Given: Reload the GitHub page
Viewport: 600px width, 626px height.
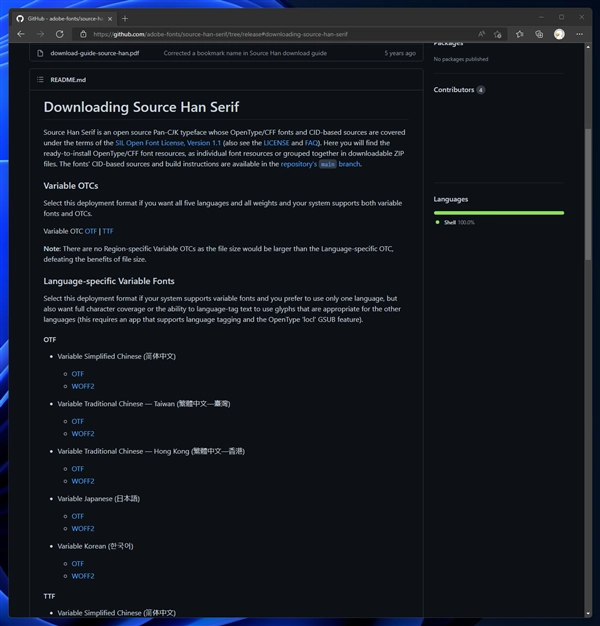Looking at the screenshot, I should [x=60, y=34].
